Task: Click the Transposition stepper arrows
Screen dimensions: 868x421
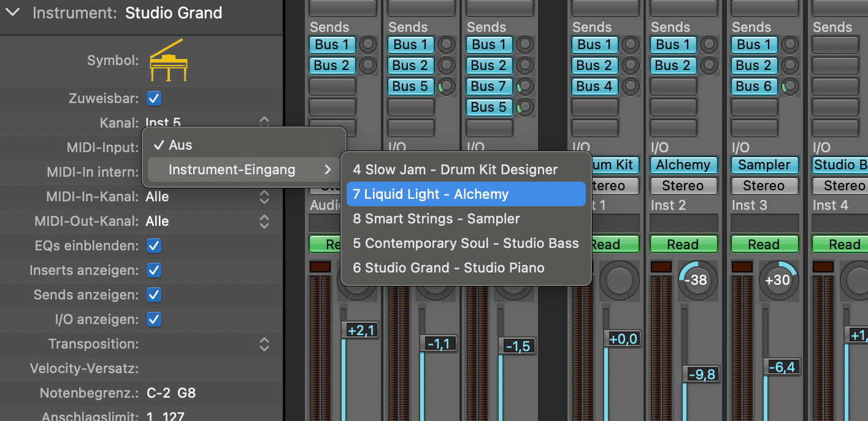Action: pos(264,344)
